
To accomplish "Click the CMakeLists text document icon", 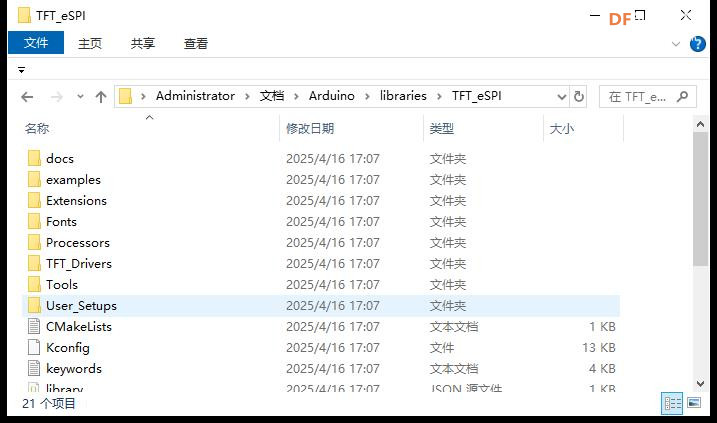I will click(x=33, y=327).
